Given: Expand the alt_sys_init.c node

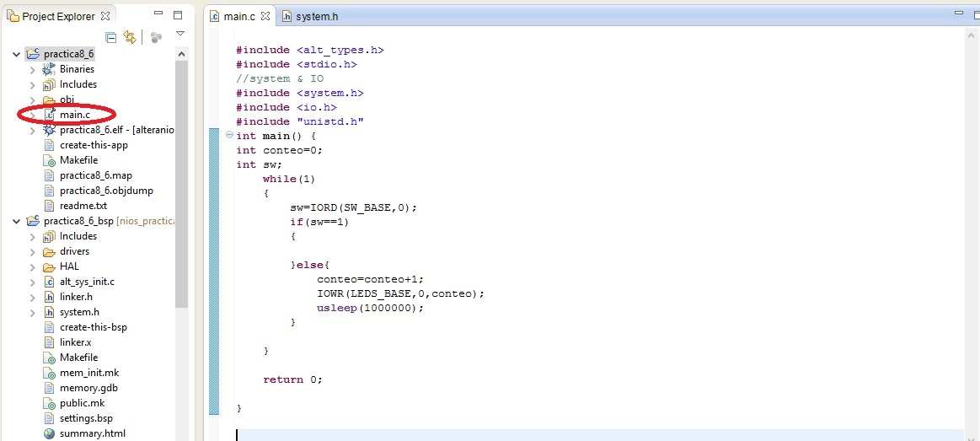Looking at the screenshot, I should point(33,282).
